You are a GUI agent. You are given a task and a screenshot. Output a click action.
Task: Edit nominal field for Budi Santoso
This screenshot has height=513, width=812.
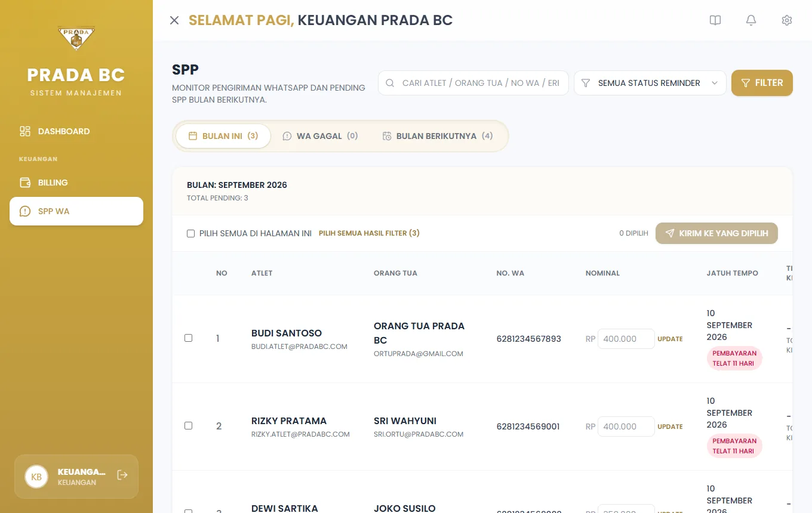point(626,339)
